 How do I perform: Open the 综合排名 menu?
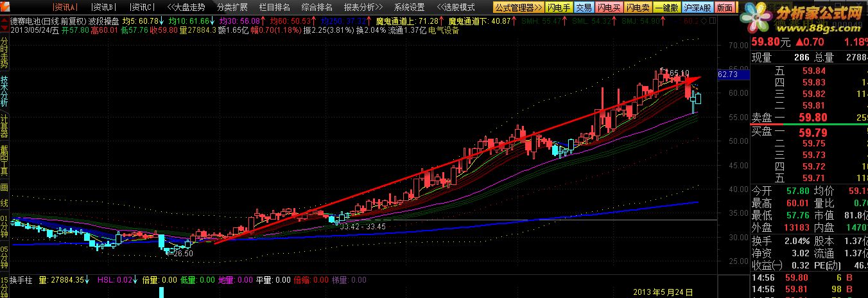tap(317, 8)
